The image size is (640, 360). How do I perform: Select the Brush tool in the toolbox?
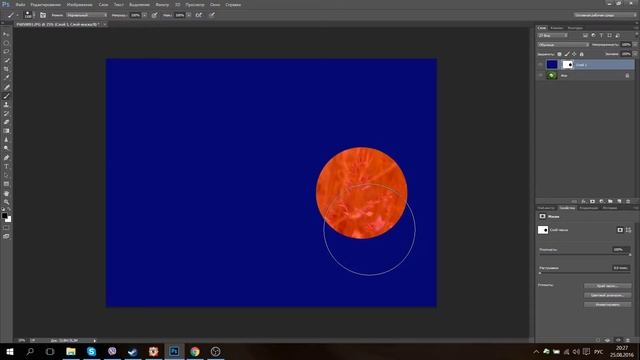click(x=6, y=96)
